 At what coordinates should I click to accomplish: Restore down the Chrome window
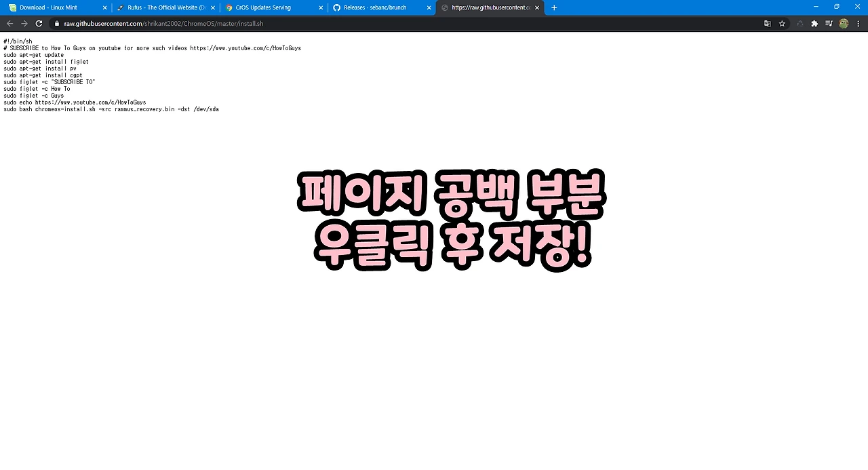click(836, 7)
